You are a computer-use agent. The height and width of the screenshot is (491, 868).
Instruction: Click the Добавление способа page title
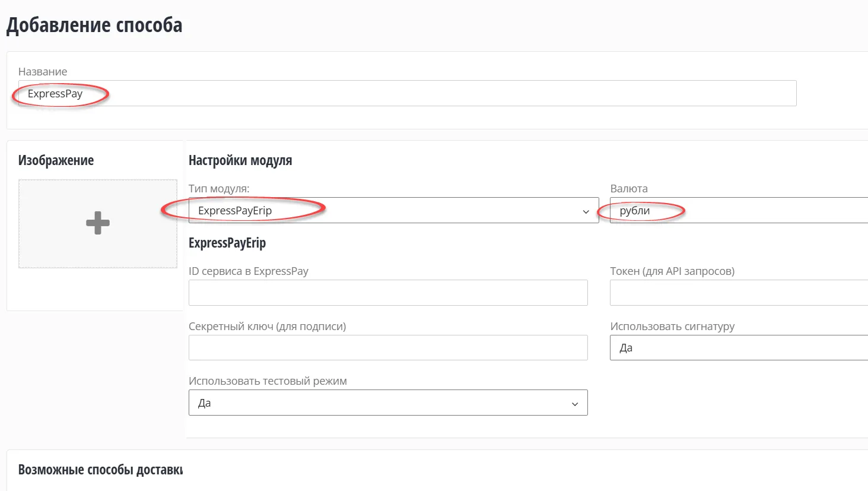[x=93, y=24]
